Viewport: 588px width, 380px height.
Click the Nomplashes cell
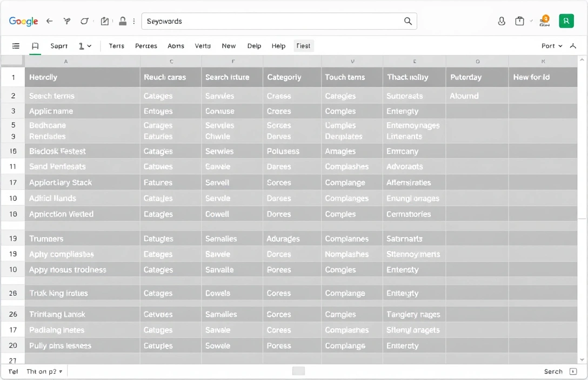pyautogui.click(x=352, y=254)
